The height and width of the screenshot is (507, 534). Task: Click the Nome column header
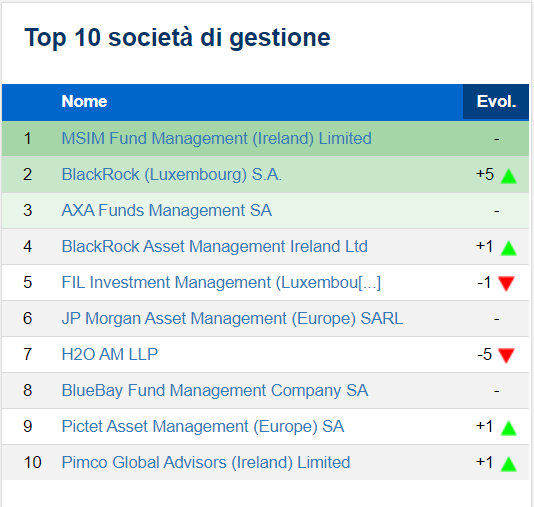[84, 101]
